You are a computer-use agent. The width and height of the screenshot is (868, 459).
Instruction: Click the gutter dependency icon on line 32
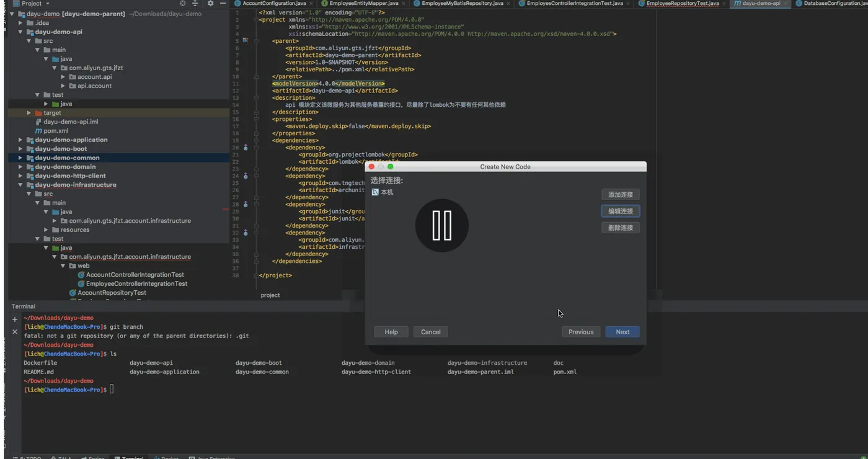pyautogui.click(x=246, y=233)
